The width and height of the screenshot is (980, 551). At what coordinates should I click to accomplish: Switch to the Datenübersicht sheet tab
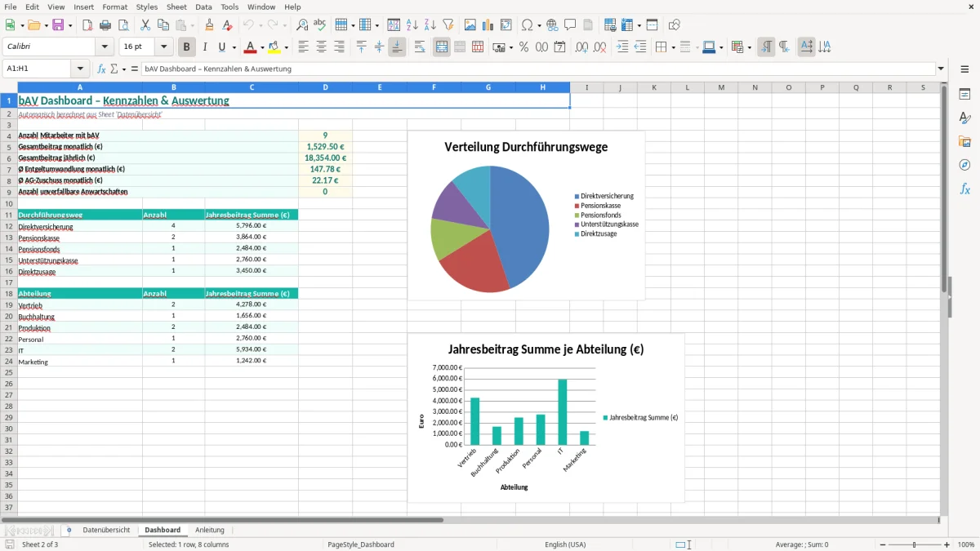(106, 531)
